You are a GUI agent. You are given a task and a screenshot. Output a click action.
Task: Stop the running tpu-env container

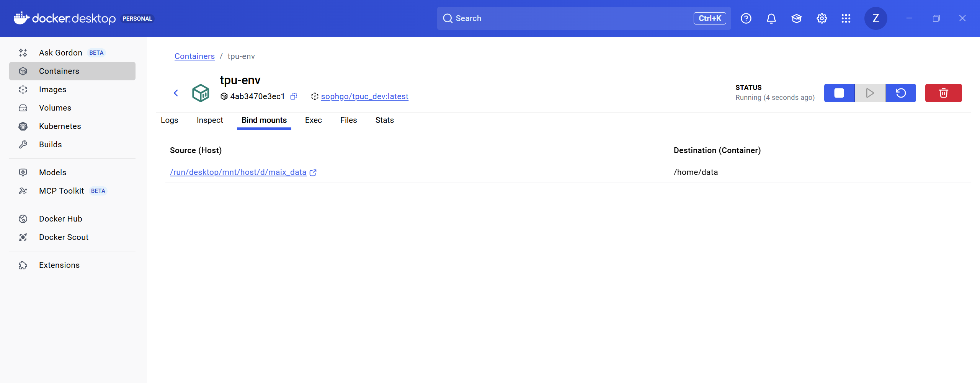pos(839,93)
